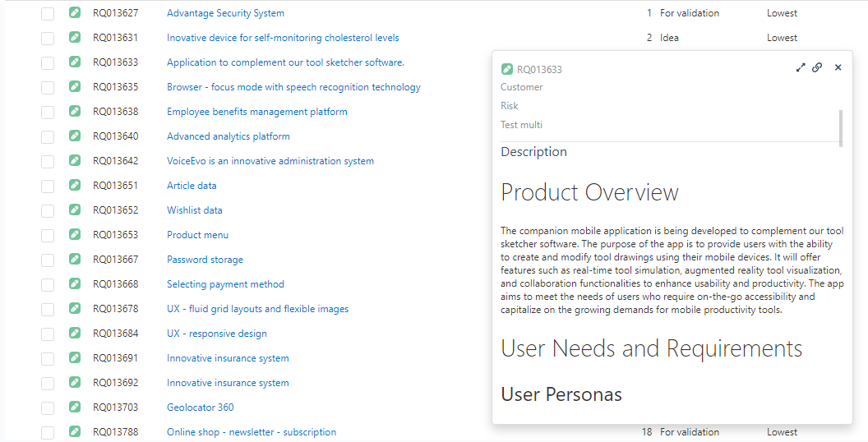Tick the checkbox for RQ013631

point(48,38)
